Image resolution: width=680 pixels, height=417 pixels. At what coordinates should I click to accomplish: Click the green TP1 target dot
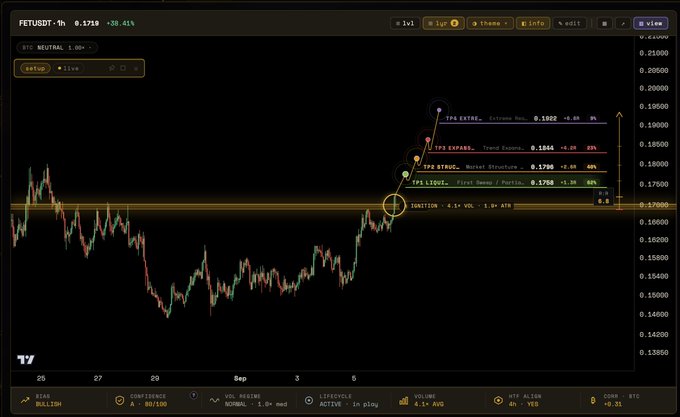[x=405, y=174]
